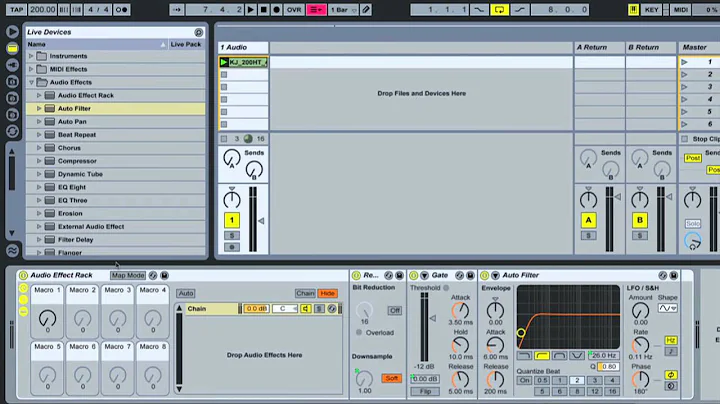The image size is (720, 404).
Task: Toggle the metronome button
Action: click(122, 10)
